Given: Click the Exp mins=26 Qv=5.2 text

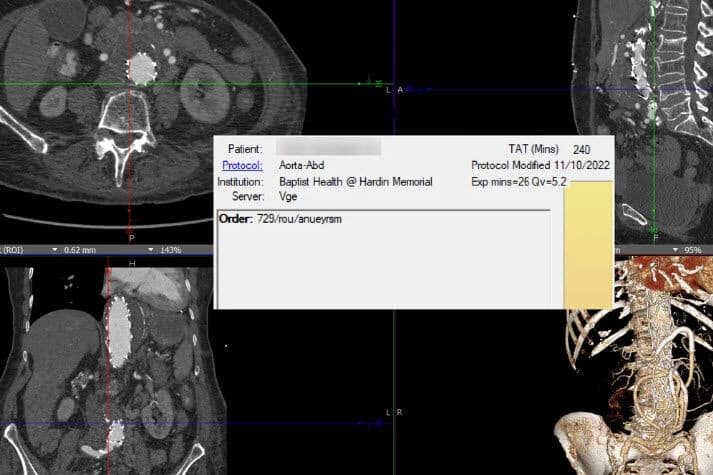Looking at the screenshot, I should coord(519,182).
